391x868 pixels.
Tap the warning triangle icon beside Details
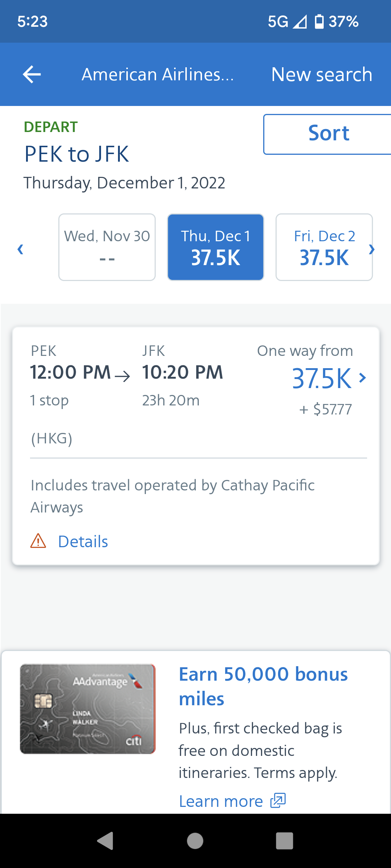click(x=38, y=541)
